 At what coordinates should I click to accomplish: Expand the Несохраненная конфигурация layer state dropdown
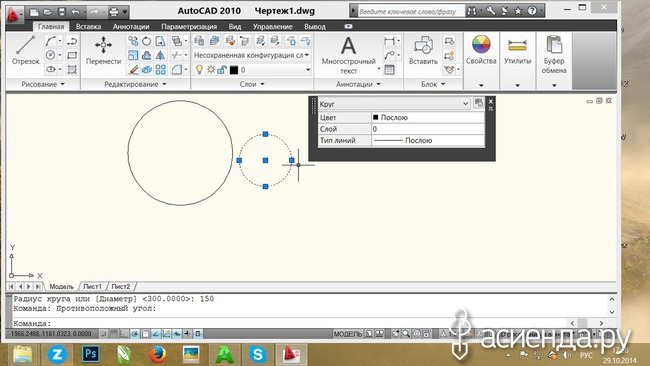[x=252, y=55]
